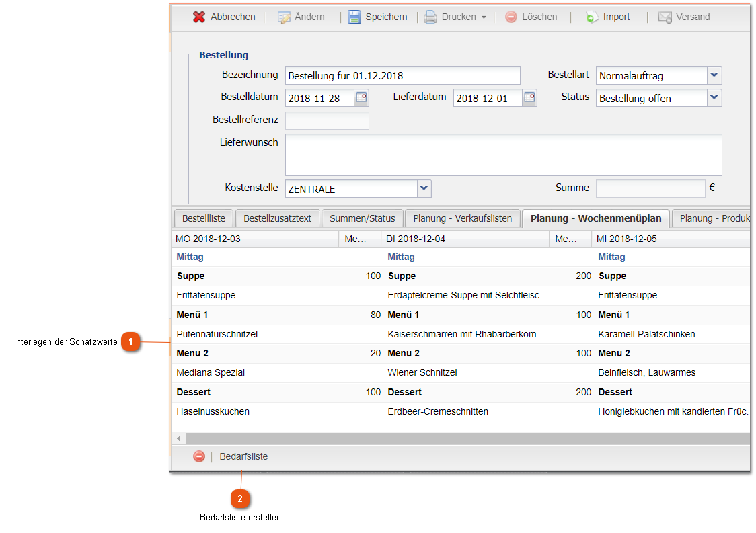Screen dimensions: 756x533
Task: Open the Planung - Verkaufslisten tab
Action: 462,218
